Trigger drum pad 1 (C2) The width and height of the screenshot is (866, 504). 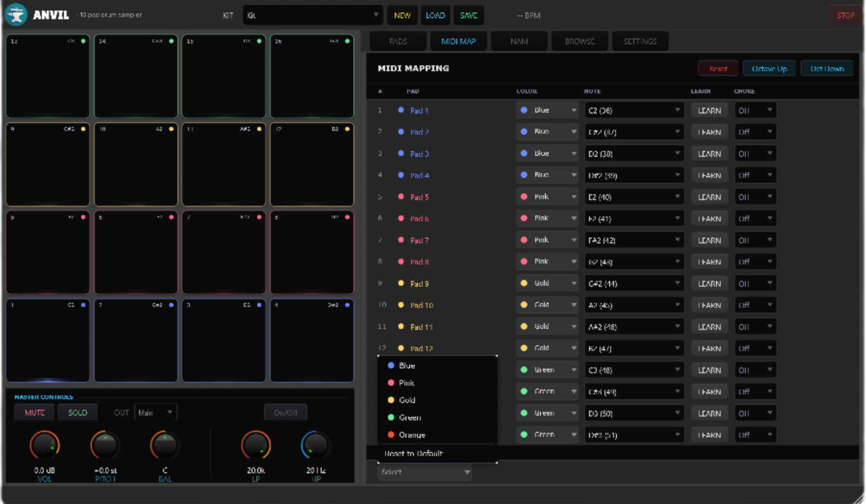[x=48, y=340]
